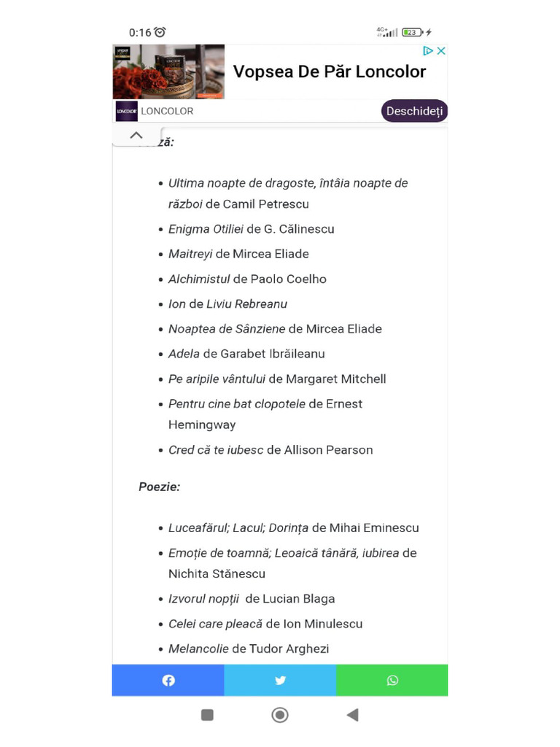Tap the Android home button
This screenshot has height=747, width=560.
tap(280, 715)
